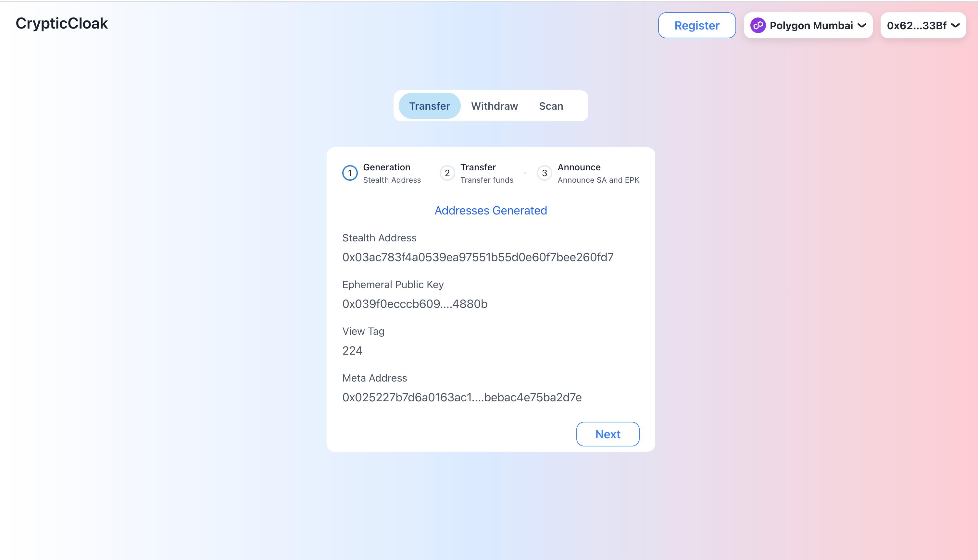This screenshot has height=560, width=978.
Task: Click the Generation stealth address step icon
Action: 350,173
